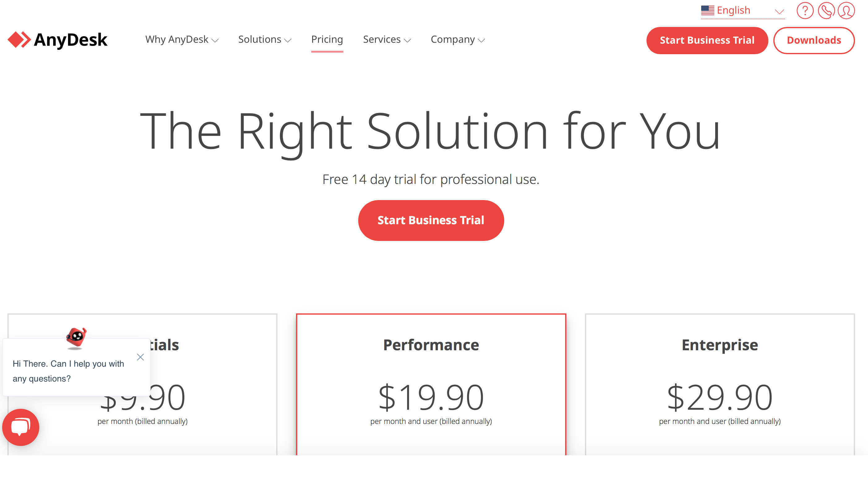Image resolution: width=868 pixels, height=489 pixels.
Task: Expand the Why AnyDesk dropdown menu
Action: [181, 39]
